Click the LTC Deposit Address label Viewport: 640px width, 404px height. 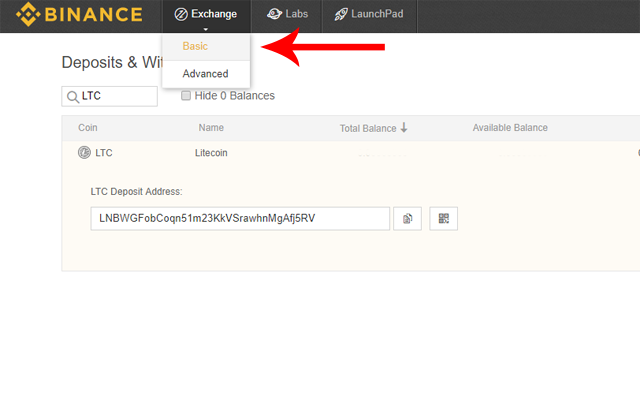pyautogui.click(x=136, y=192)
